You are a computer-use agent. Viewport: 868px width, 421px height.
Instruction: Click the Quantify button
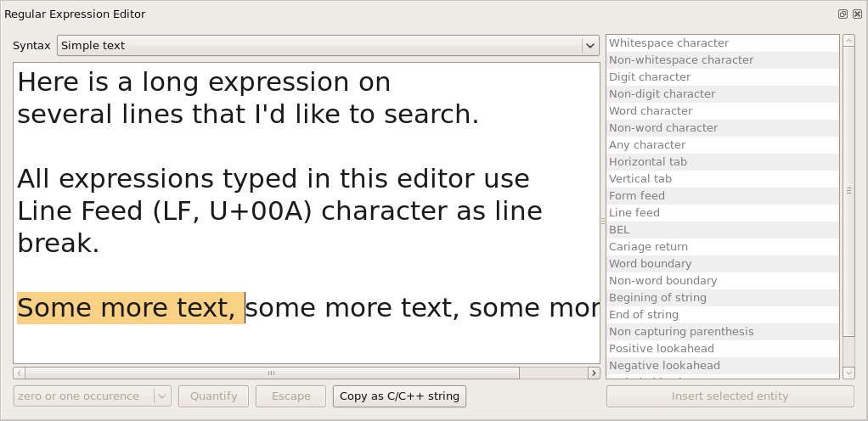213,396
